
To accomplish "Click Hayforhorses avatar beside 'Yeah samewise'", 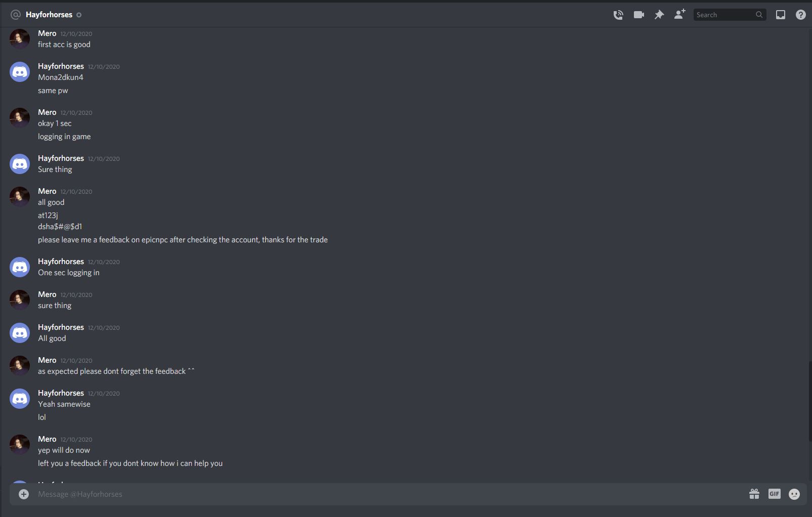I will click(20, 399).
